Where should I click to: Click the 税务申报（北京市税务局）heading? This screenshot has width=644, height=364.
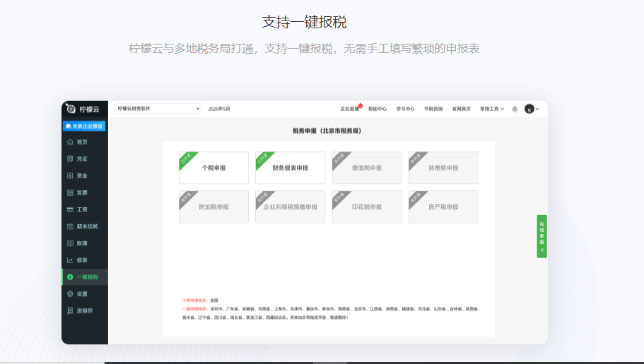pyautogui.click(x=327, y=131)
